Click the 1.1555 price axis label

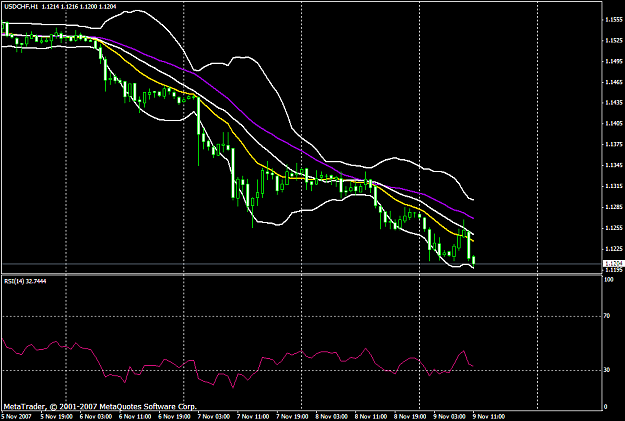pyautogui.click(x=614, y=20)
